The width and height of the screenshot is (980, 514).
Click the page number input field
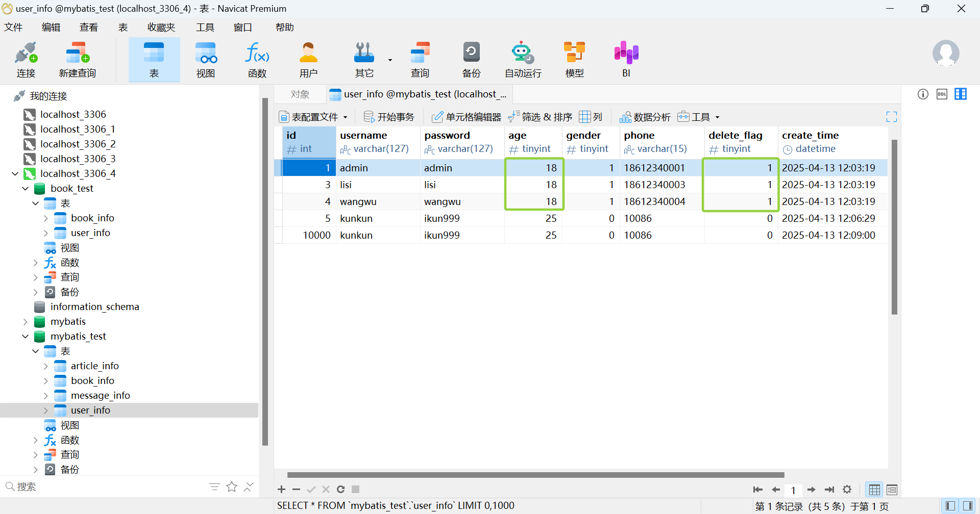(793, 490)
